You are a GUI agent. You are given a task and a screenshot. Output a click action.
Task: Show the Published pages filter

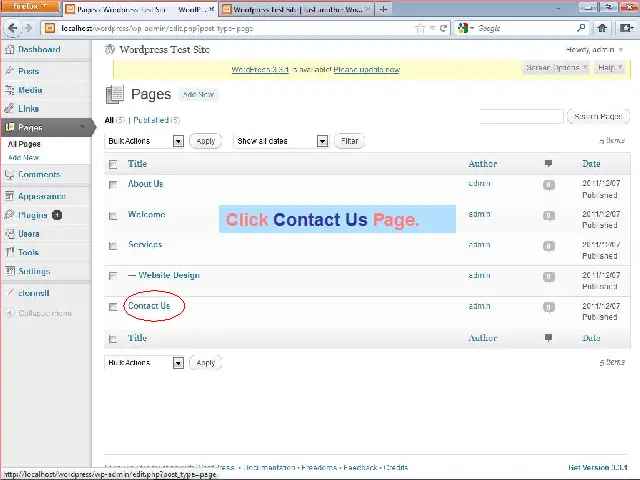[157, 120]
